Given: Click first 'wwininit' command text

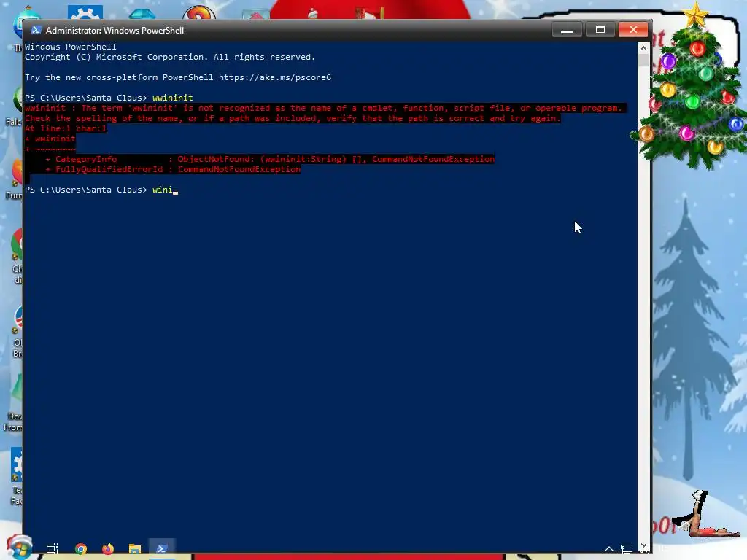Looking at the screenshot, I should point(172,98).
